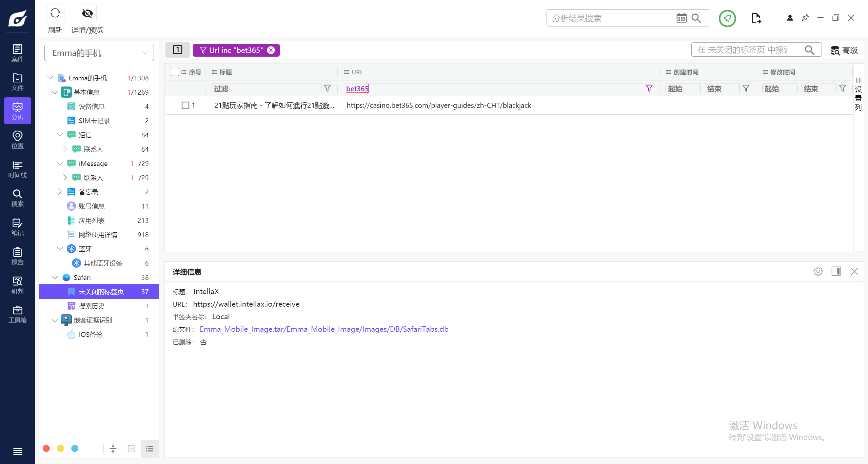
Task: Select 搜索历史 in the tree
Action: (x=92, y=306)
